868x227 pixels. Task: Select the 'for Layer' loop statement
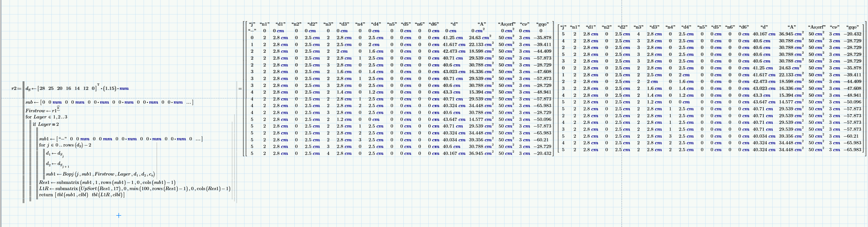[x=46, y=117]
